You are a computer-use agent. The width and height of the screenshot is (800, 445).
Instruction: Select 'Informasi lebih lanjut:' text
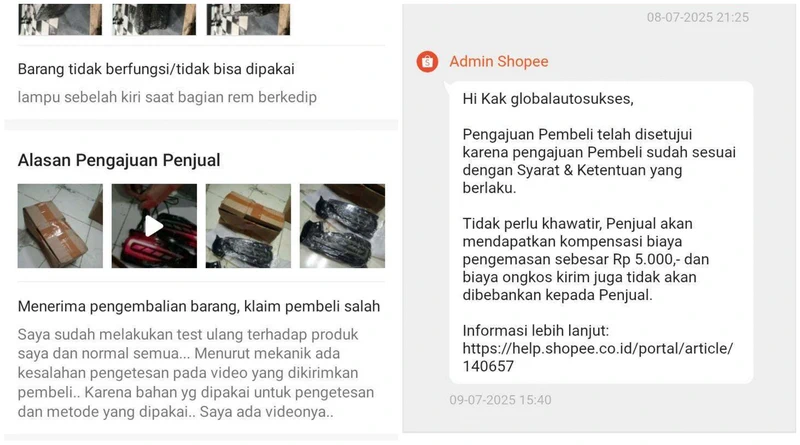[x=536, y=331]
